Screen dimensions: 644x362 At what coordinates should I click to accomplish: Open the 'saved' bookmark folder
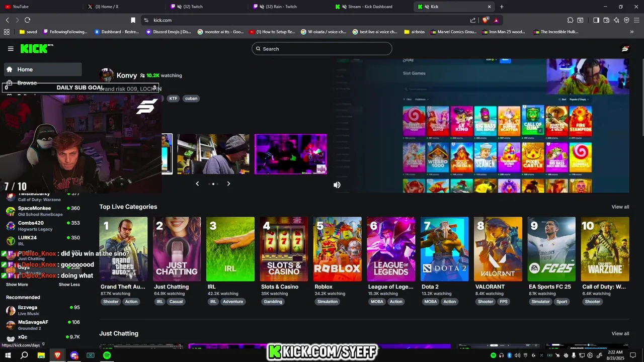[28, 32]
